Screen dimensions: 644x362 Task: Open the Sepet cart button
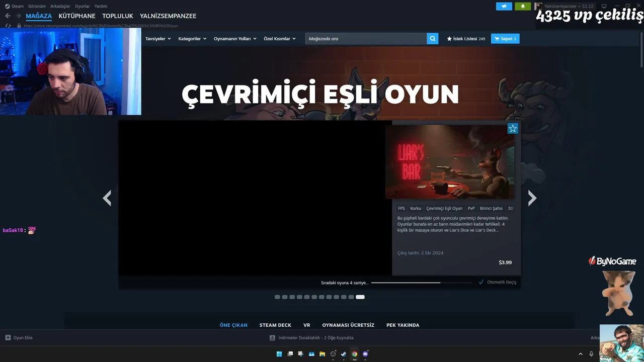[505, 39]
